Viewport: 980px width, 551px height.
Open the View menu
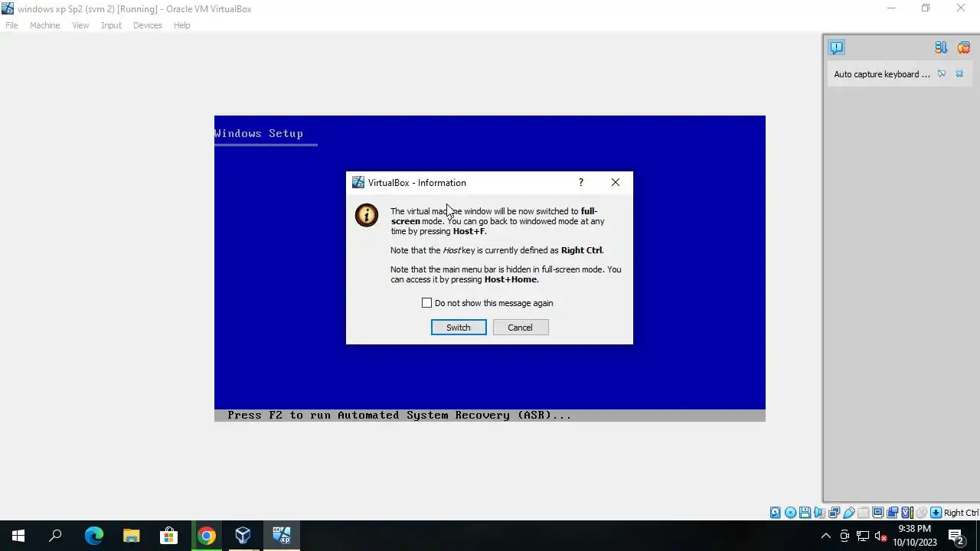pyautogui.click(x=80, y=25)
